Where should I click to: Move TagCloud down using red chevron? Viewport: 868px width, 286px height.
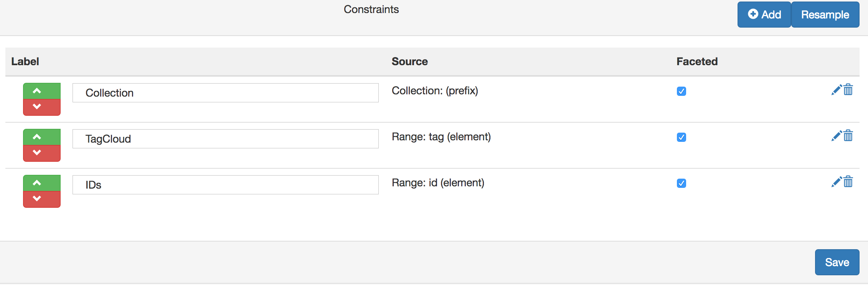click(x=41, y=153)
